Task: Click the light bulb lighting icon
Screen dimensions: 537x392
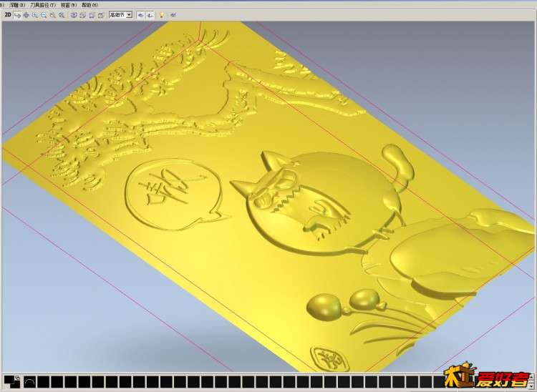Action: click(x=162, y=15)
